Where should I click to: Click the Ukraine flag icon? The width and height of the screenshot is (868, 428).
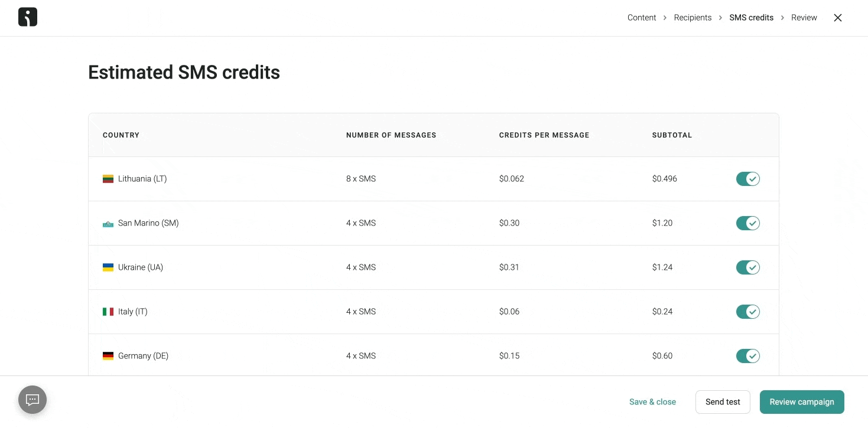click(108, 267)
